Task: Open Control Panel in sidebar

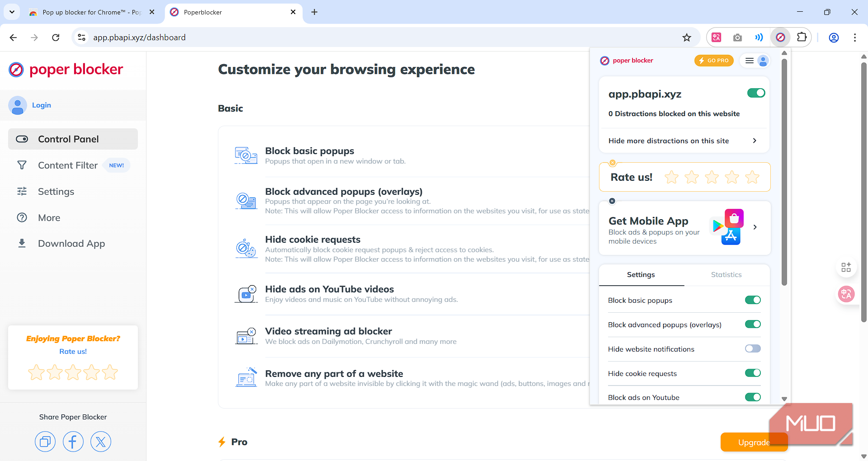Action: pyautogui.click(x=73, y=139)
